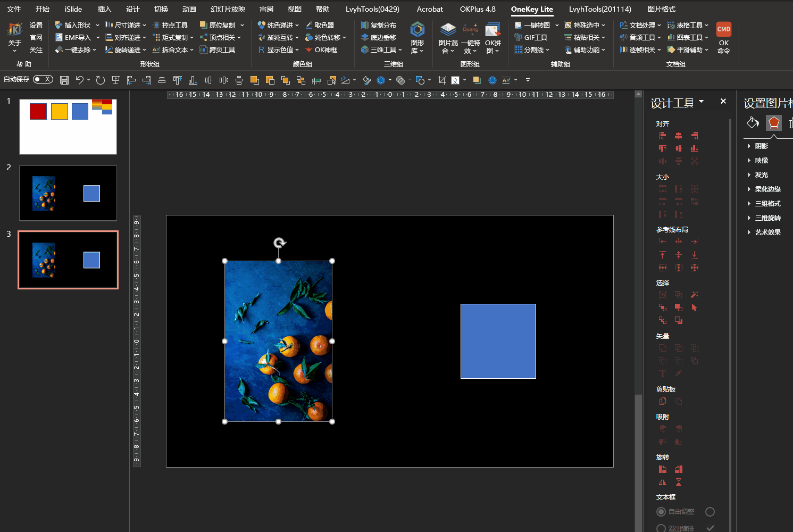Image resolution: width=793 pixels, height=532 pixels.
Task: Click the OK神框 tool
Action: tap(322, 49)
